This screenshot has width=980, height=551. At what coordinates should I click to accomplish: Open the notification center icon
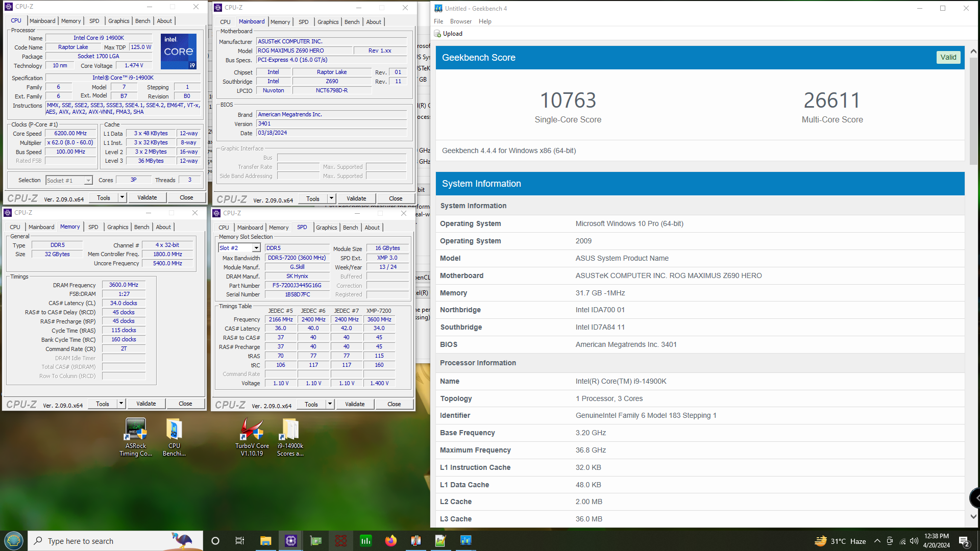click(x=964, y=541)
